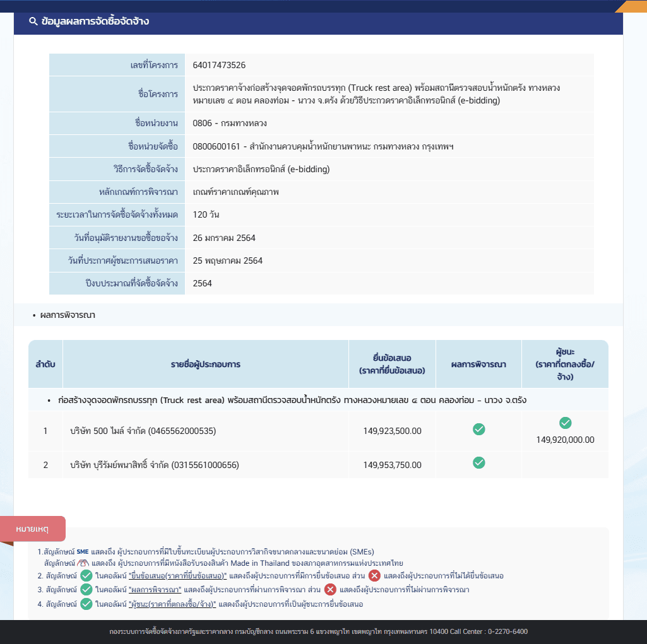Click the red X icon in note 3
This screenshot has height=644, width=647.
(330, 590)
